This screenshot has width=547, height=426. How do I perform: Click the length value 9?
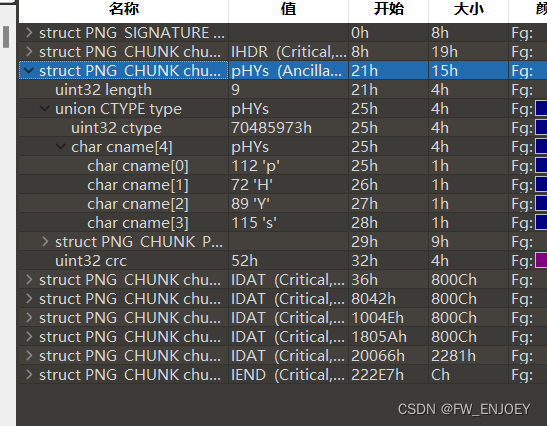point(235,90)
